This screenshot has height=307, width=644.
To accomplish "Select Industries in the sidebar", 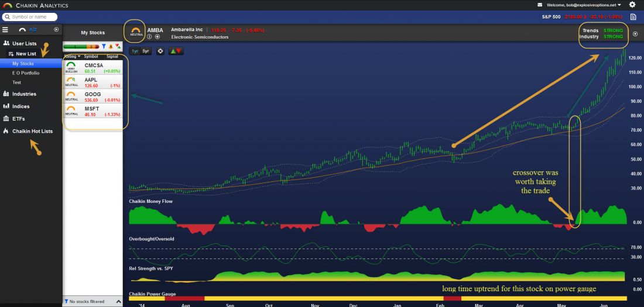I will point(24,94).
